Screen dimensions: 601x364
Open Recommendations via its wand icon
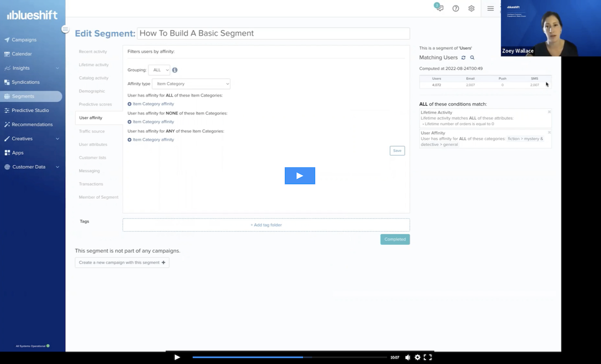[x=7, y=124]
